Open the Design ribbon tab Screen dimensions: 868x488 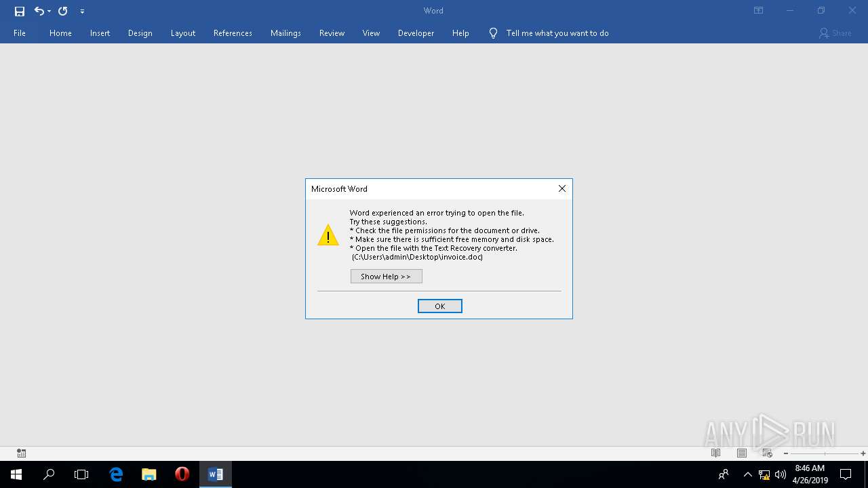[140, 33]
